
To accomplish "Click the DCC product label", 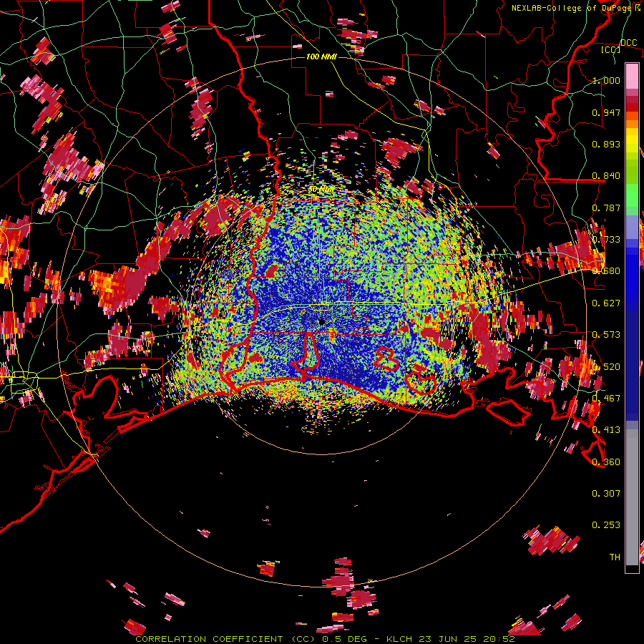I will tap(629, 42).
